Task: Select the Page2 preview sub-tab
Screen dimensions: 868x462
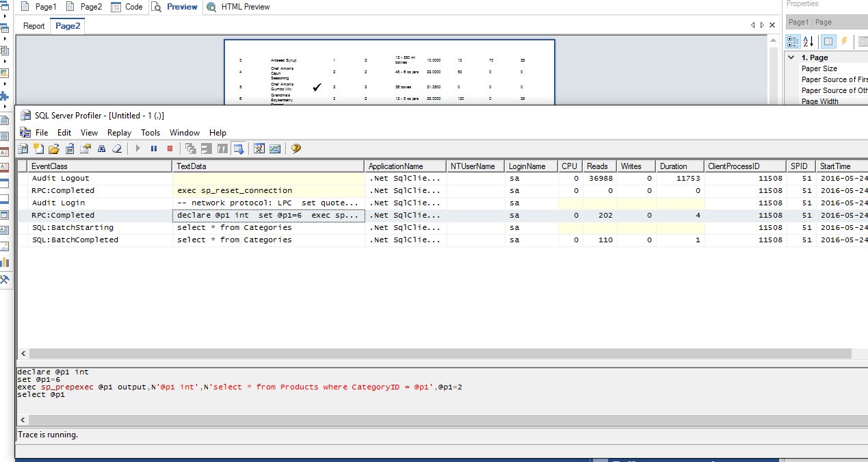Action: point(68,26)
